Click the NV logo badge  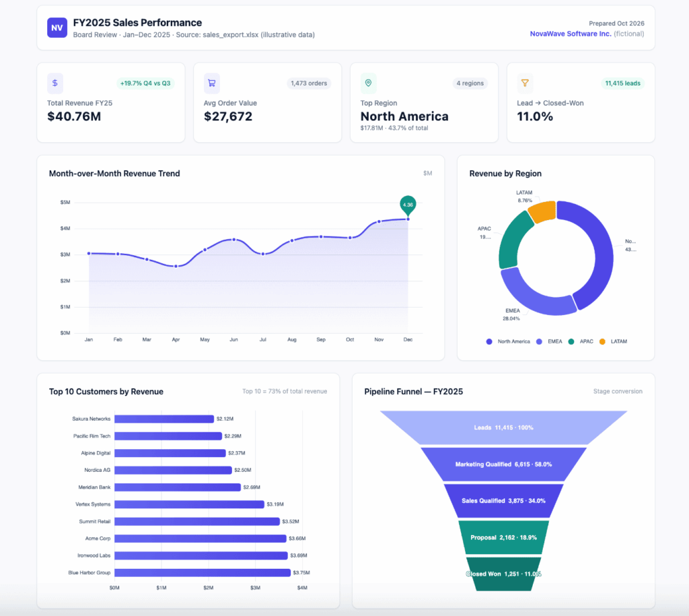tap(57, 28)
